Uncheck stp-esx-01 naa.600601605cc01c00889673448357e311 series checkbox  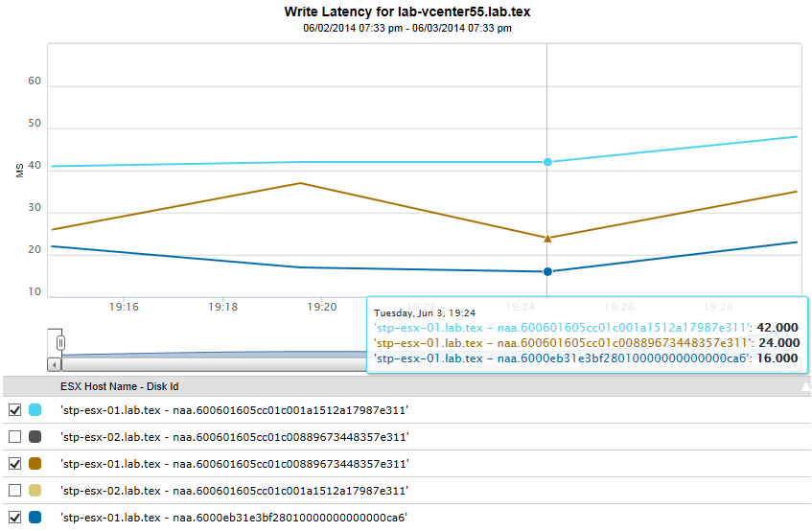[x=14, y=464]
